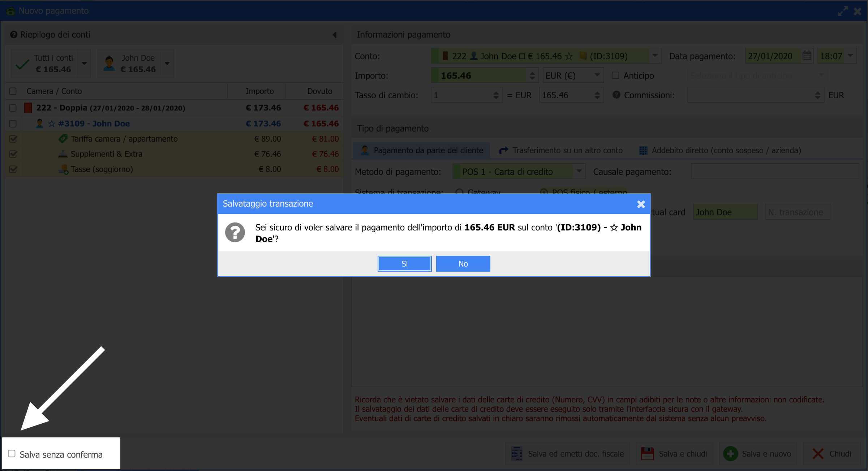Click the guest icon next to #3109
Image resolution: width=868 pixels, height=471 pixels.
point(40,124)
